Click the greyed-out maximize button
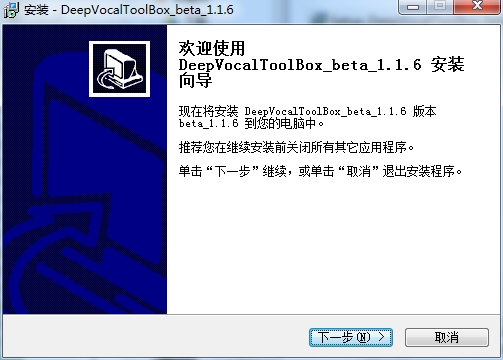 (x=440, y=6)
